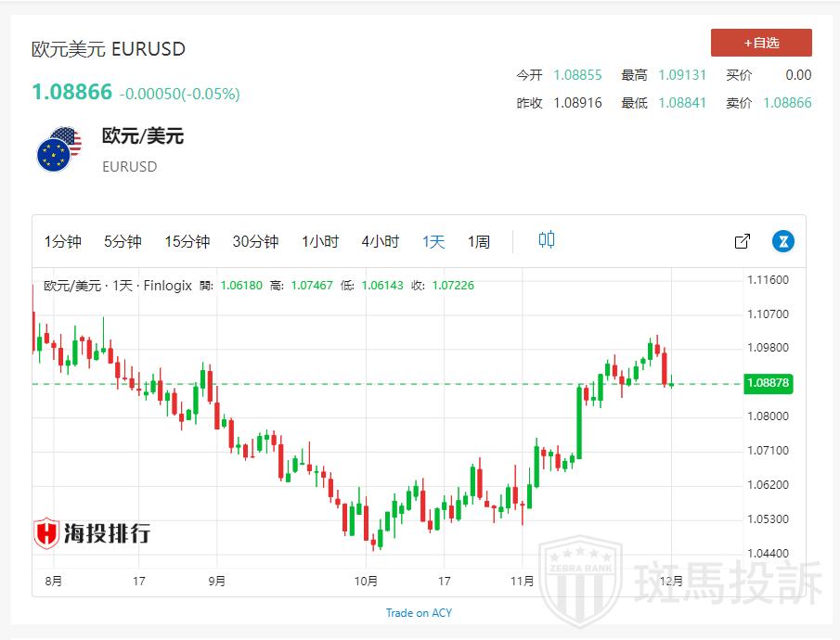840x640 pixels.
Task: Select the 1小时 timeframe
Action: [320, 241]
